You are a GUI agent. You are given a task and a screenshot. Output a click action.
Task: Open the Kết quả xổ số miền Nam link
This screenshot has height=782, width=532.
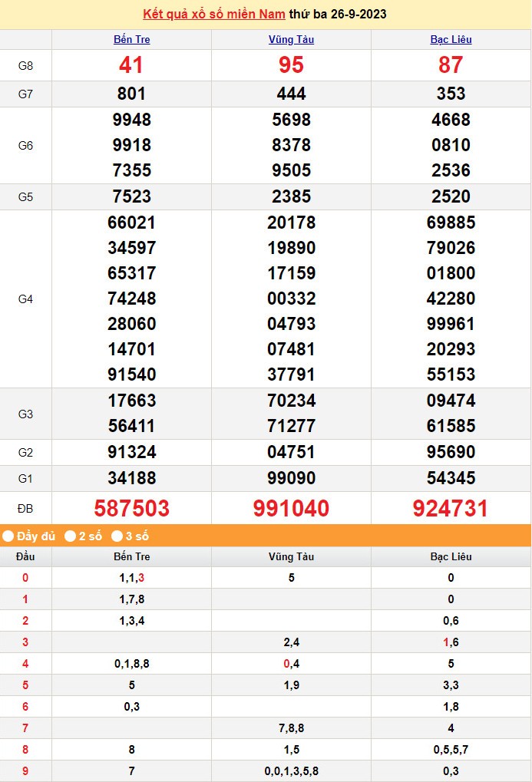(214, 15)
